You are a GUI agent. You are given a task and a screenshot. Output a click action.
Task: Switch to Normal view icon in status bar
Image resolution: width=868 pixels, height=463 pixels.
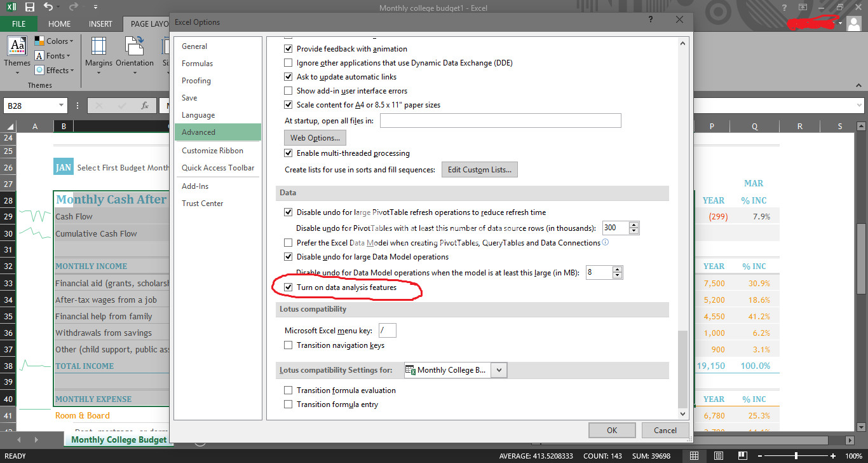[695, 456]
